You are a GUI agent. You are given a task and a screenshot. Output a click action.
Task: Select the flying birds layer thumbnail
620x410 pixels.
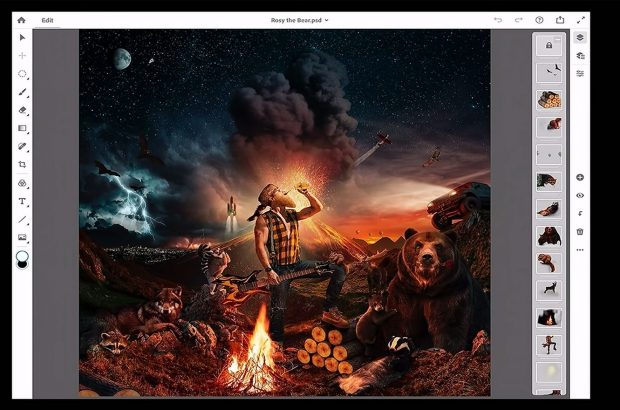coord(549,72)
